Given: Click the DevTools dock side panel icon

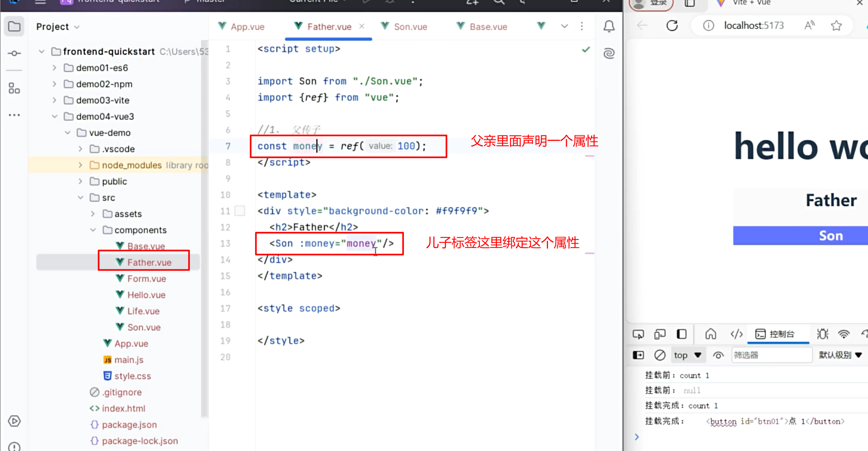Looking at the screenshot, I should click(x=682, y=334).
